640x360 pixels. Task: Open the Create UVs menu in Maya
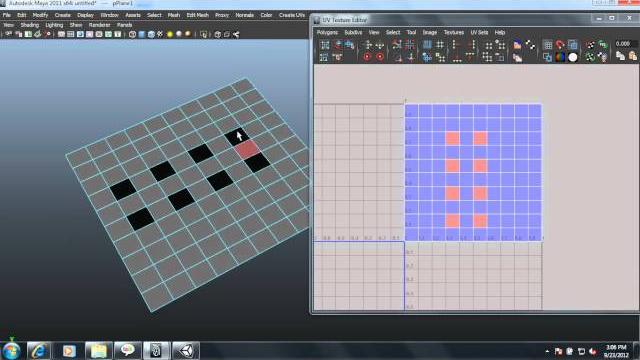(292, 15)
